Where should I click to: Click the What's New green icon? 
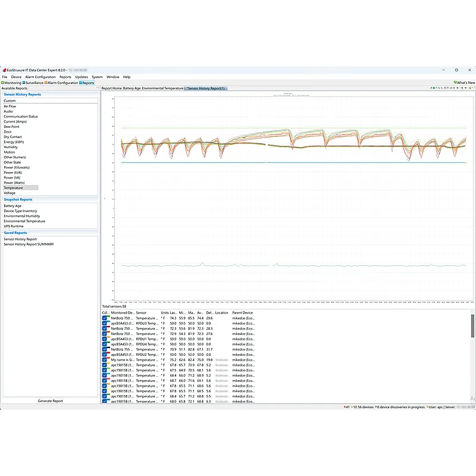click(455, 82)
